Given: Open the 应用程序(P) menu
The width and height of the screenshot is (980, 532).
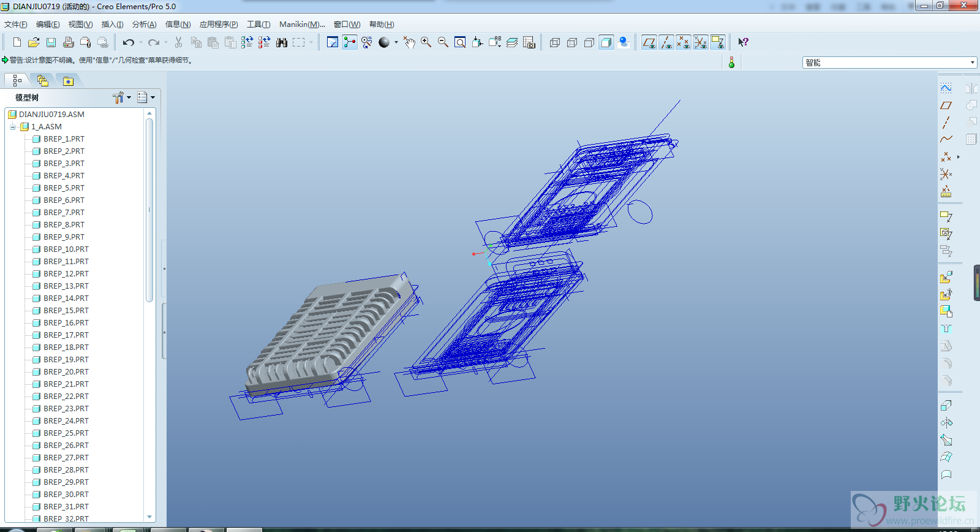Looking at the screenshot, I should (219, 25).
